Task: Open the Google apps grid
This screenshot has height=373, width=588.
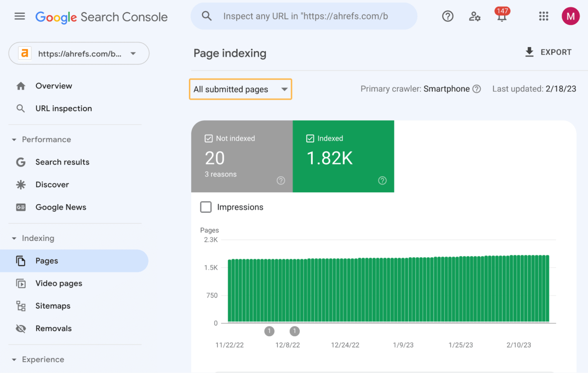Action: tap(543, 16)
